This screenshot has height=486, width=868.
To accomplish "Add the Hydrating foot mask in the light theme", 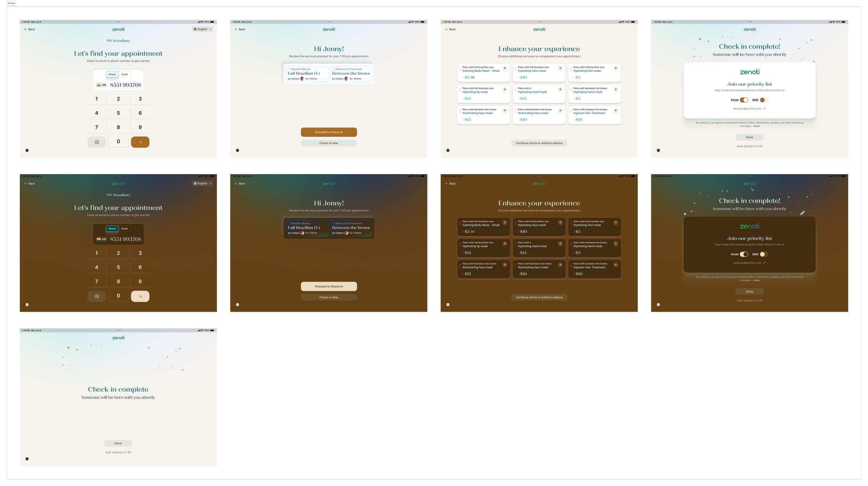I will pyautogui.click(x=615, y=68).
